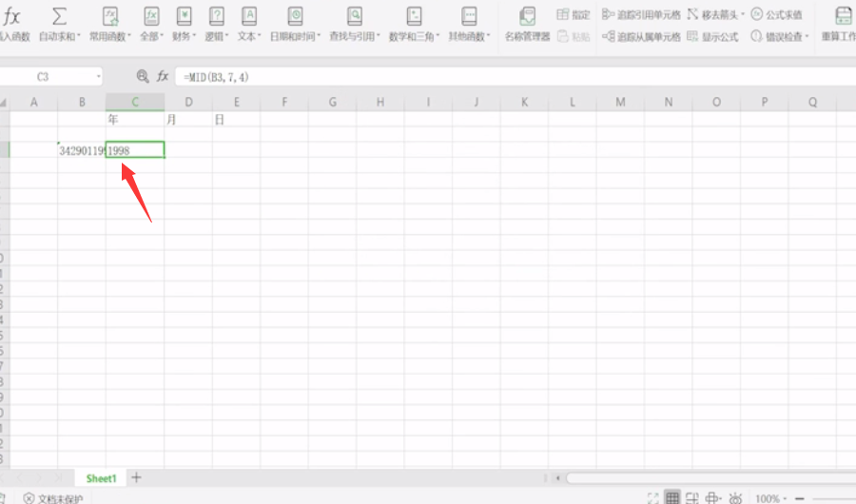The image size is (856, 504).
Task: Select cell B3 with the ID number
Action: tap(82, 150)
